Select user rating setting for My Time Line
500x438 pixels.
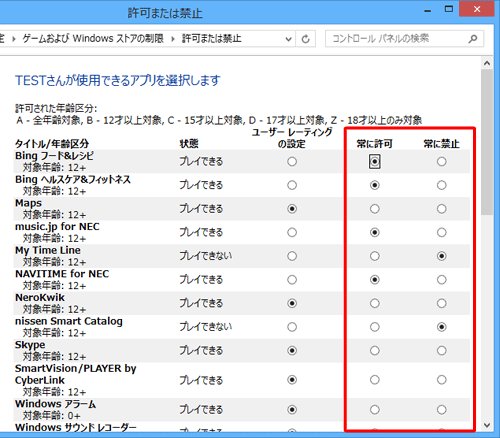pos(292,256)
